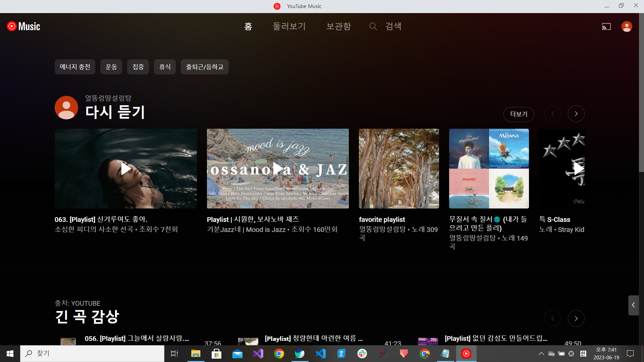Open the 둘러보기 tab
Image resolution: width=644 pixels, height=362 pixels.
(289, 26)
